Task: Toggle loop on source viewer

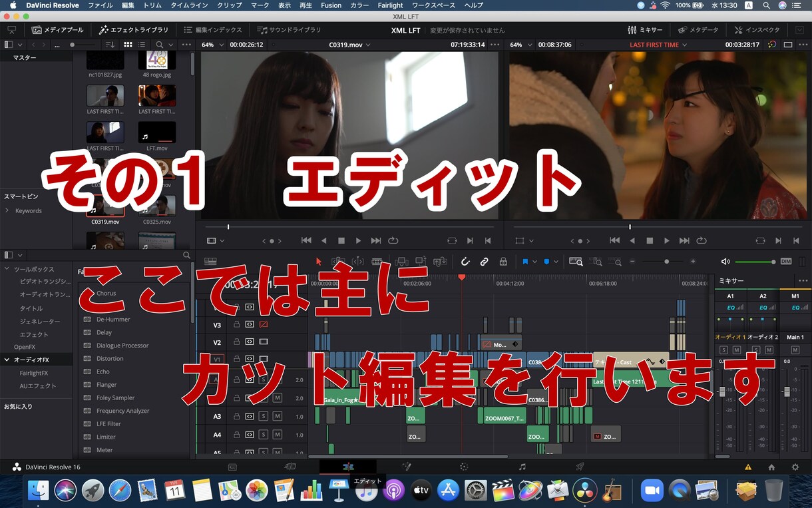Action: pos(393,240)
